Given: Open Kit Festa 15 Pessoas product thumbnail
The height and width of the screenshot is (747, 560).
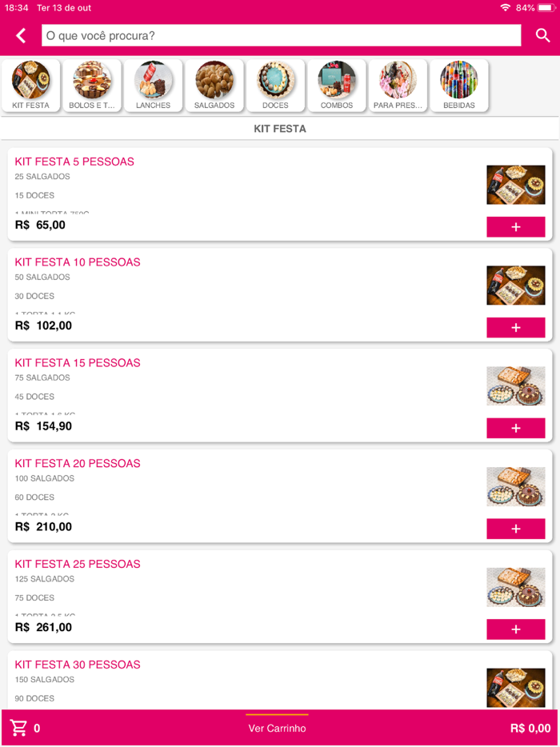Looking at the screenshot, I should 515,385.
